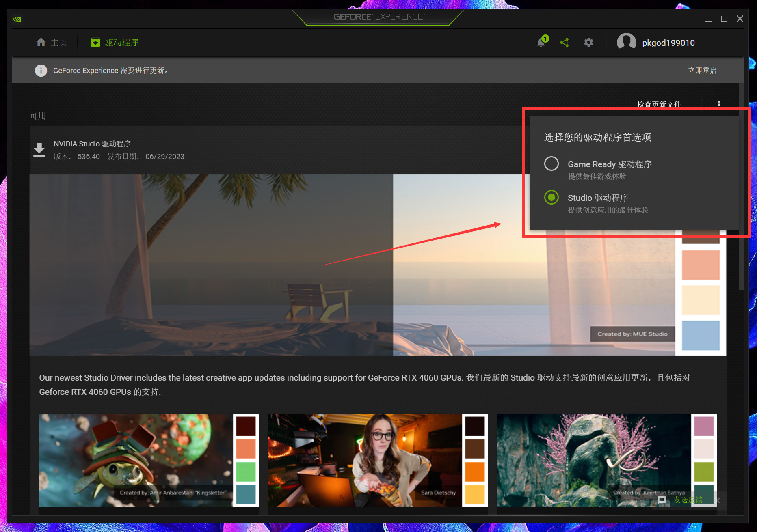Select the Studio 驱动程序 radio option
Viewport: 757px width, 532px height.
pyautogui.click(x=551, y=198)
